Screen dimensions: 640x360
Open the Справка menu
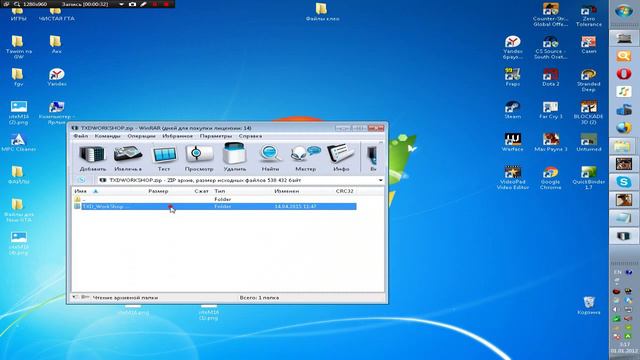(x=250, y=136)
